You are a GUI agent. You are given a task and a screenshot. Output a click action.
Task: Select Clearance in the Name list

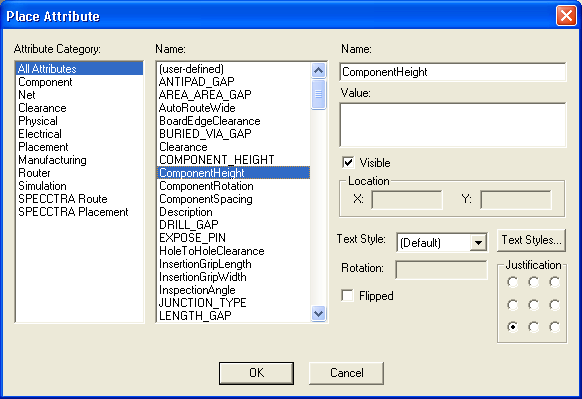[234, 147]
